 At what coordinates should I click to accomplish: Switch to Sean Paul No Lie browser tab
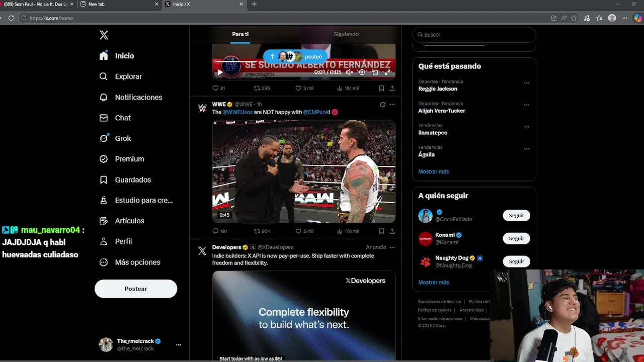(35, 4)
